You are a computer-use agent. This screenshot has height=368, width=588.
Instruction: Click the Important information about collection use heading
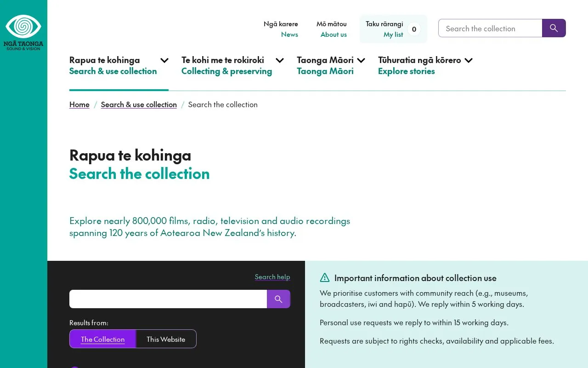(415, 278)
